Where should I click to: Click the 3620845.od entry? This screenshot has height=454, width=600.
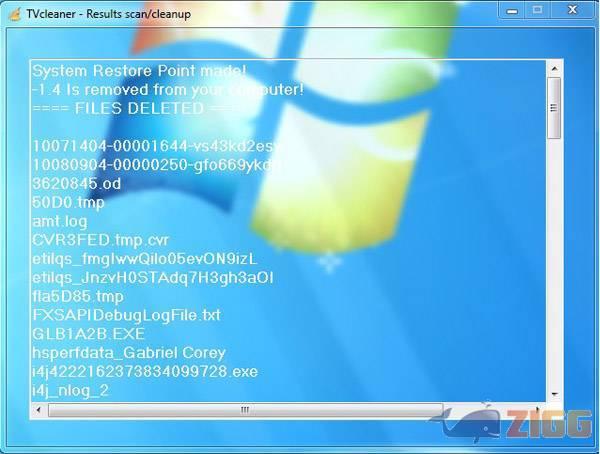[x=77, y=184]
